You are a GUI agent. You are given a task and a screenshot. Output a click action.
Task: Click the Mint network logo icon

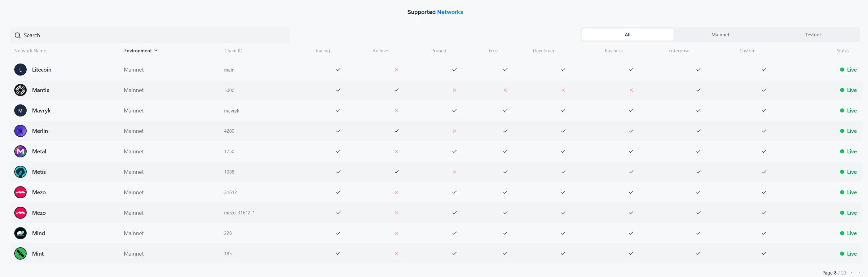click(20, 253)
